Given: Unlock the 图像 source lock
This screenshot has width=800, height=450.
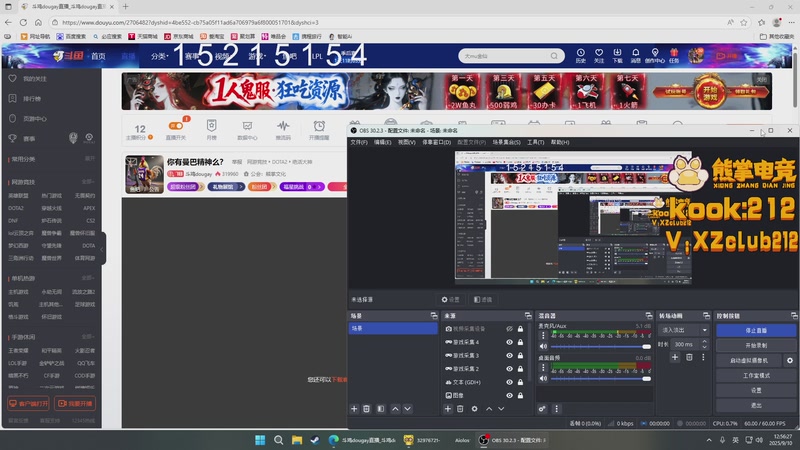Looking at the screenshot, I should click(x=520, y=395).
